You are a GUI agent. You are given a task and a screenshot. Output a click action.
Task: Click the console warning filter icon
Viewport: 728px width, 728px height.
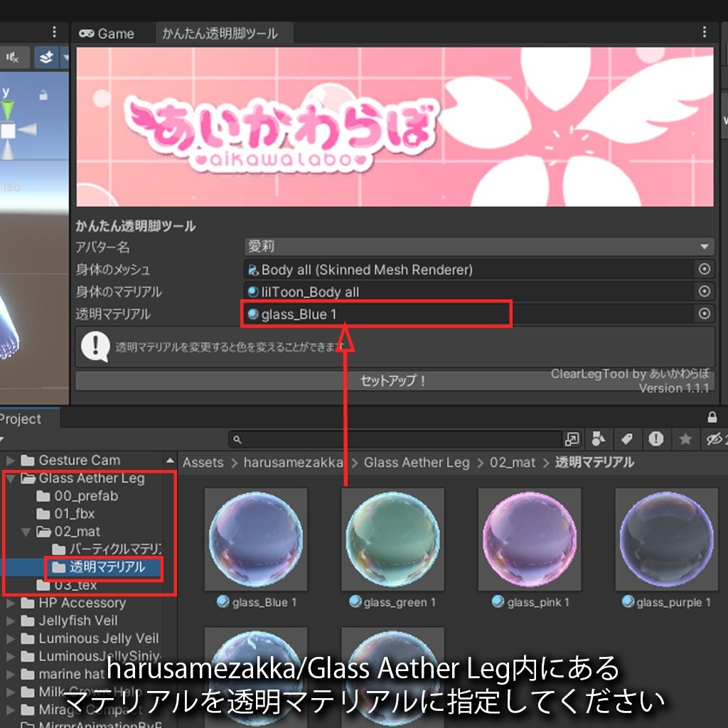point(656,439)
